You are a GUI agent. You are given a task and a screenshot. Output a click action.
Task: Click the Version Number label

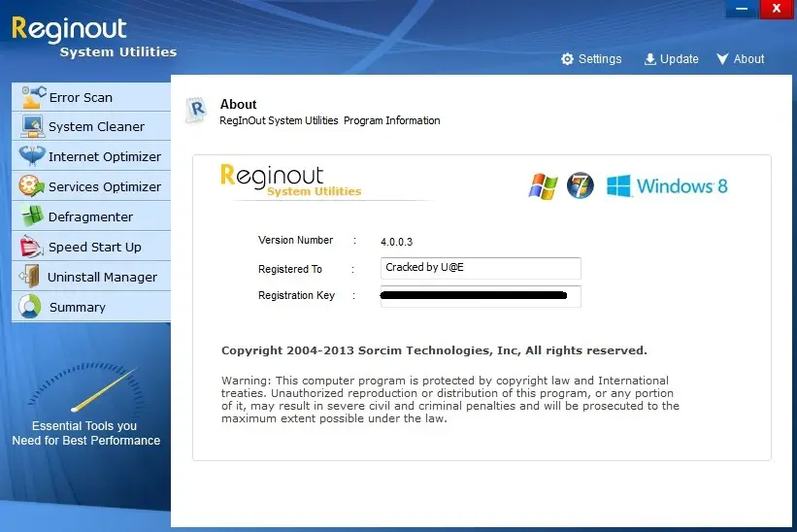(295, 240)
